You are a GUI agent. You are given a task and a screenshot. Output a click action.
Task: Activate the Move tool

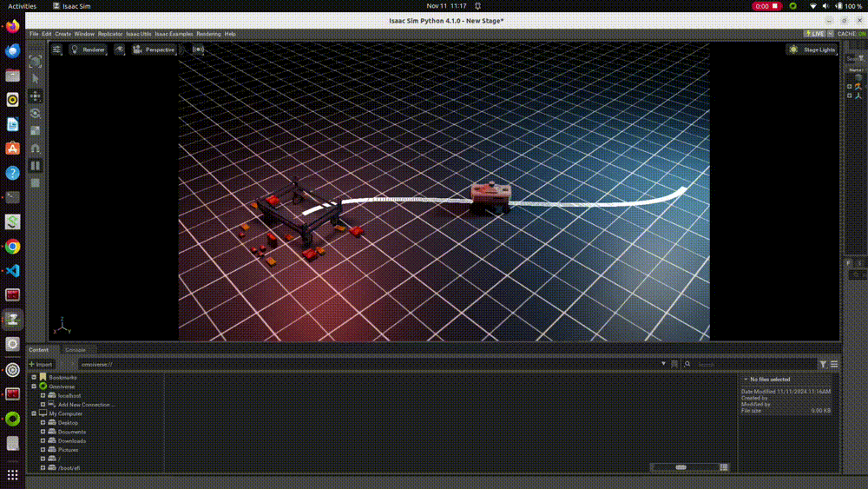pyautogui.click(x=35, y=96)
